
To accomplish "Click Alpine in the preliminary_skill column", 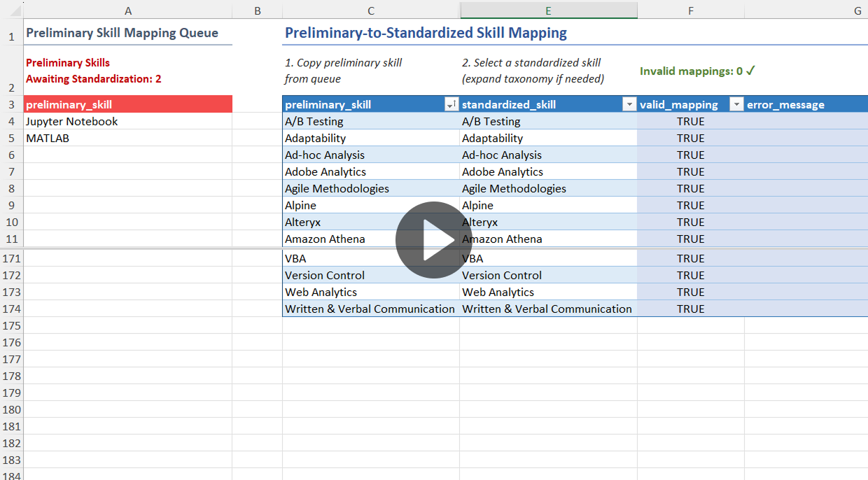I will click(371, 206).
